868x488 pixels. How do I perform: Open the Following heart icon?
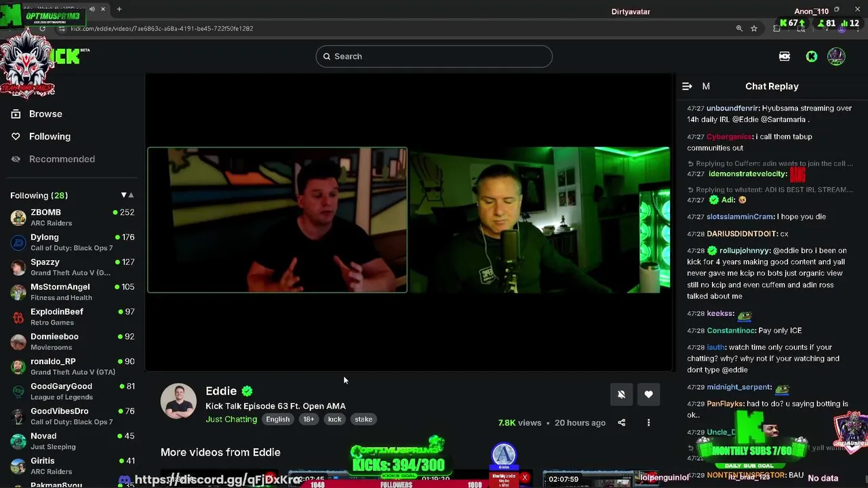16,136
